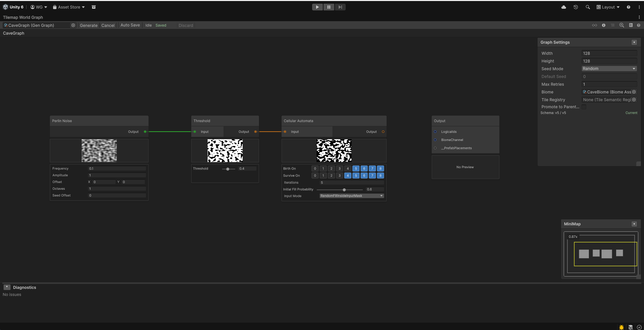Open the Undo History clock icon
The image size is (644, 330).
[576, 7]
